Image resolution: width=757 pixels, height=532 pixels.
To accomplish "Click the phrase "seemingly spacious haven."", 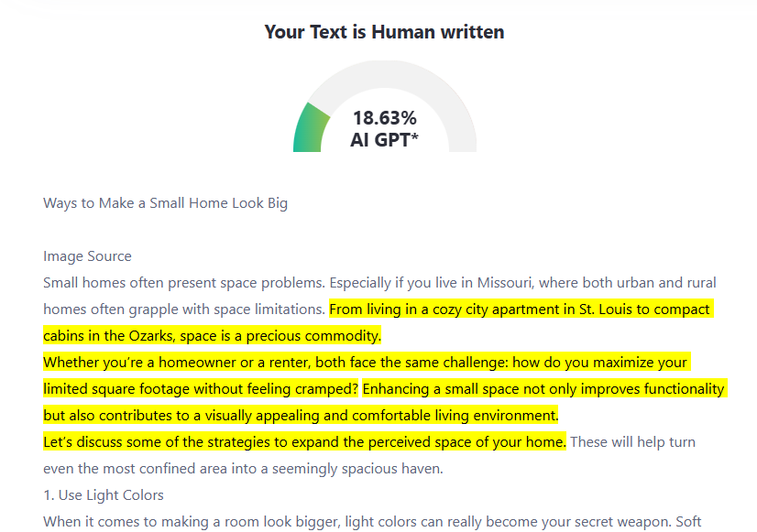I will [357, 468].
